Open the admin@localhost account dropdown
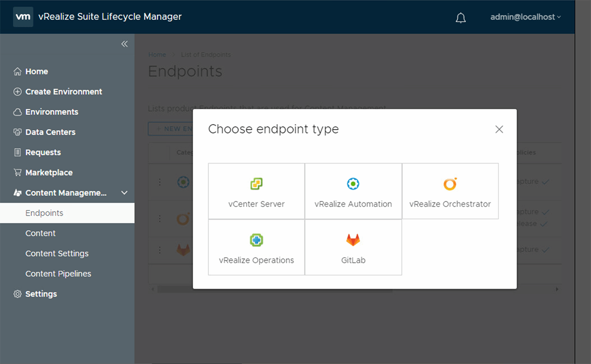Screen dimensions: 591x364 [x=525, y=17]
